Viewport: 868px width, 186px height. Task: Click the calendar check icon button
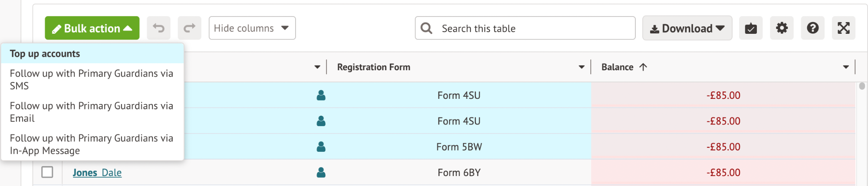point(751,28)
